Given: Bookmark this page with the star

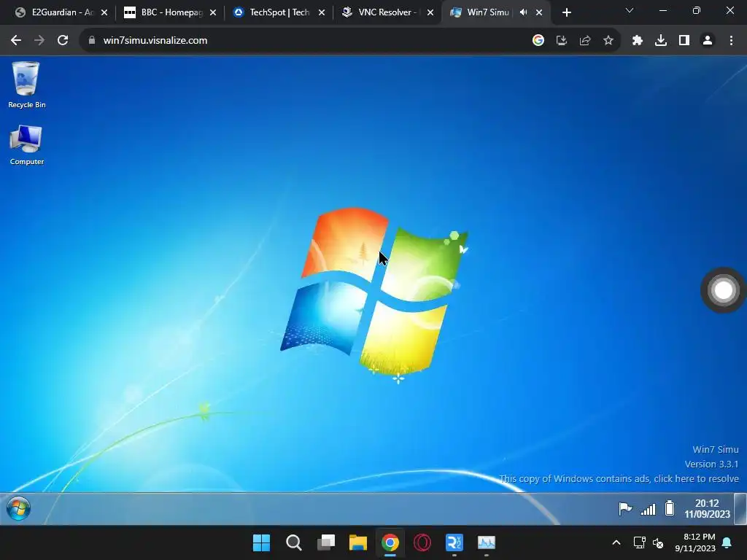Looking at the screenshot, I should tap(608, 41).
